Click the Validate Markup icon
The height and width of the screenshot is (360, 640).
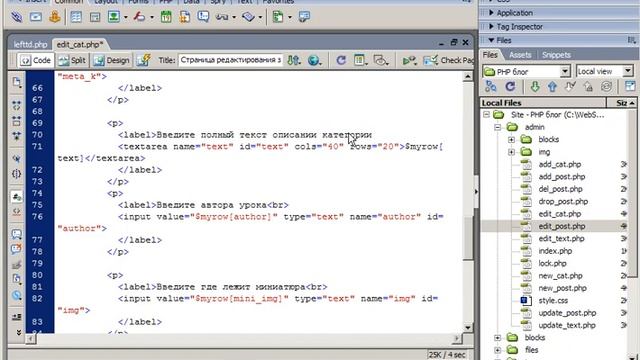point(409,60)
